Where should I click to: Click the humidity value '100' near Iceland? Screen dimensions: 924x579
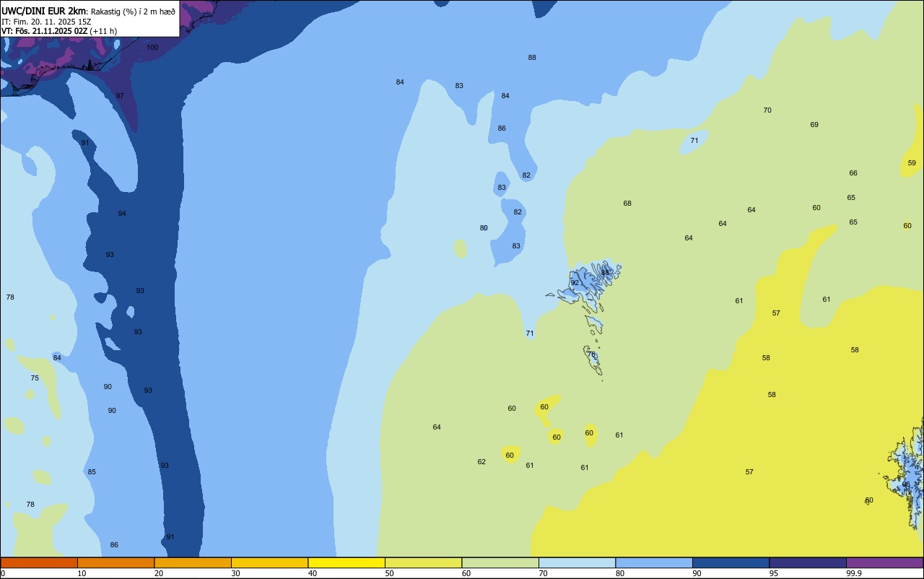pos(152,48)
